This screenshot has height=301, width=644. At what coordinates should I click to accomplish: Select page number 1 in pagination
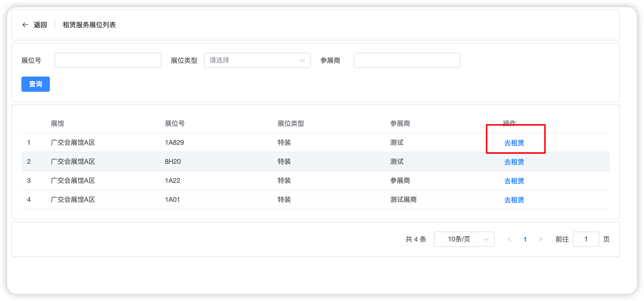pyautogui.click(x=525, y=239)
